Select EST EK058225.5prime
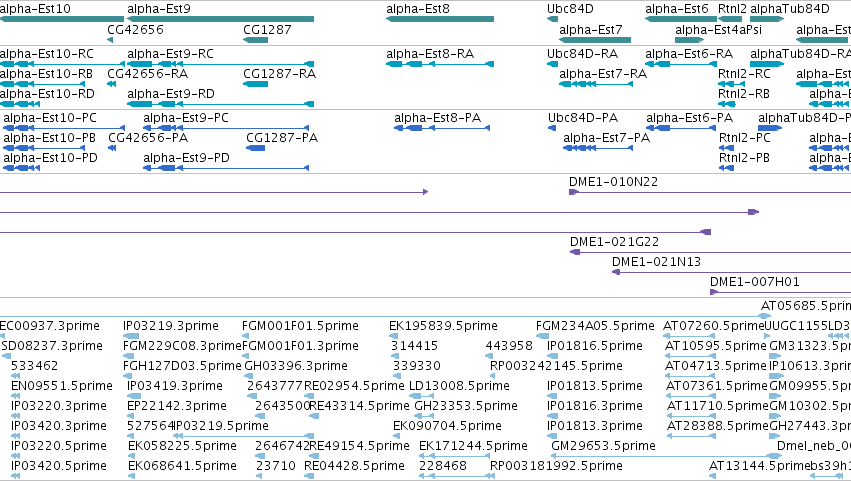This screenshot has width=851, height=481. pos(182,446)
